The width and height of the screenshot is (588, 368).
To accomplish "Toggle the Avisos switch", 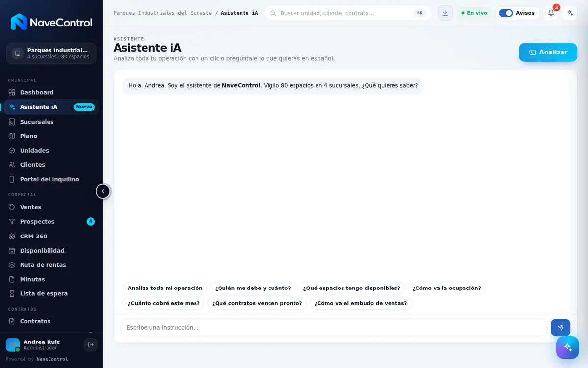I will click(506, 13).
